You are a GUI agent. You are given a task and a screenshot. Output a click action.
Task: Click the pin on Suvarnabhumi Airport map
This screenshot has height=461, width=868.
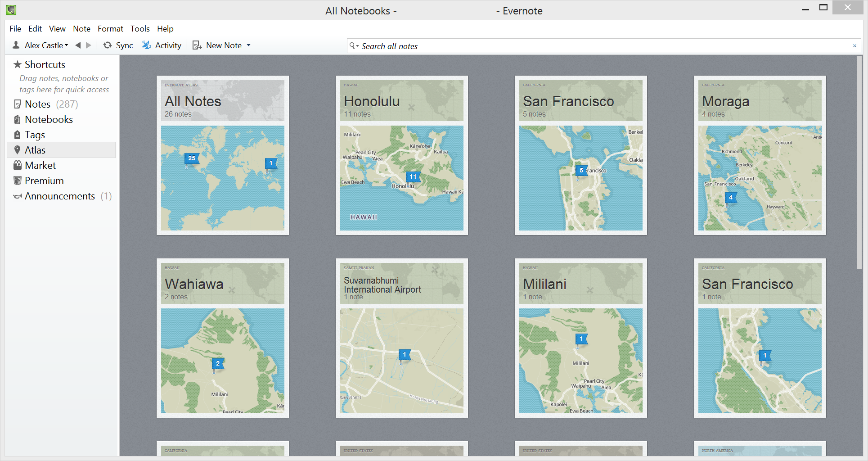coord(405,356)
